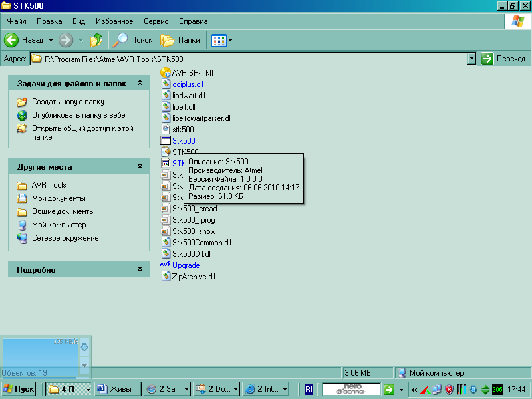Viewport: 532px width, 399px height.
Task: Click the red shield security tray icon
Action: (450, 390)
